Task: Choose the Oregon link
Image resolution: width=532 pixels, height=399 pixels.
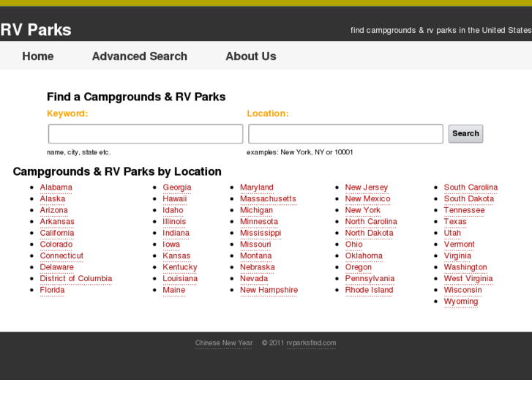Action: [359, 267]
